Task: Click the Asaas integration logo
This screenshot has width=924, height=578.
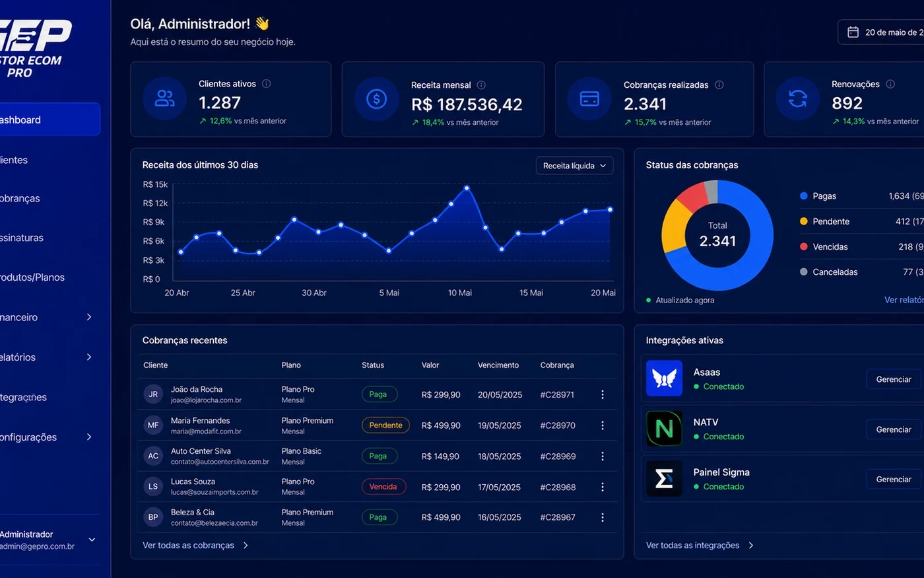Action: point(664,378)
